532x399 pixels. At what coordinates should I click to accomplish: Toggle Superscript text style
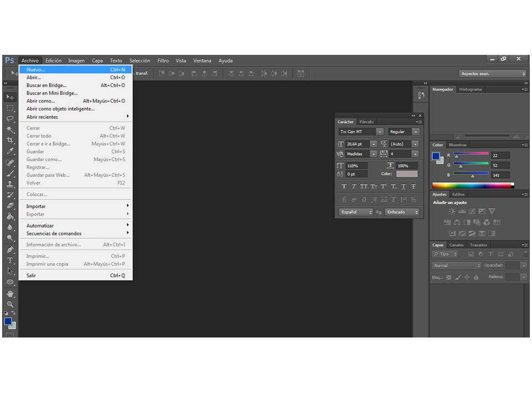(383, 186)
